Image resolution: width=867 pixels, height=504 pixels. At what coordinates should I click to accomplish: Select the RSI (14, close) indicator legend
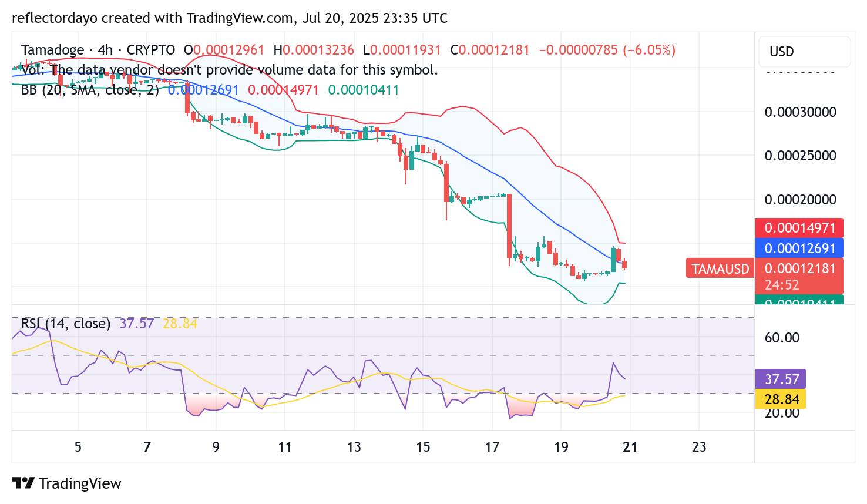[x=66, y=324]
